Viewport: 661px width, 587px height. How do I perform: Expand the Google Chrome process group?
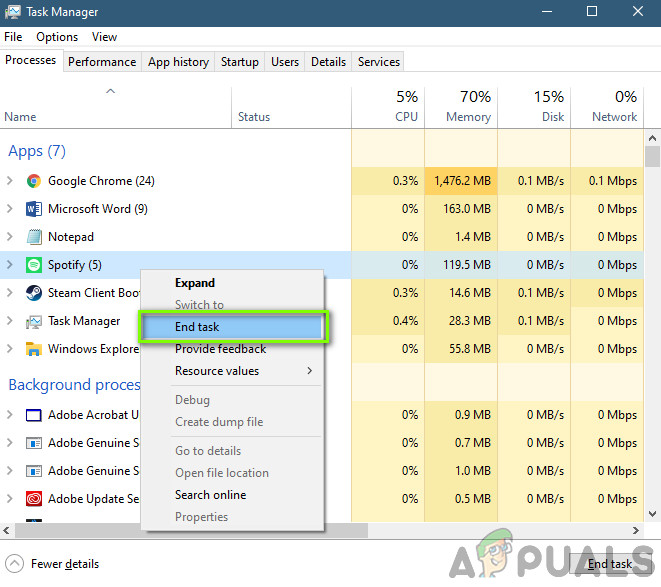(x=10, y=181)
